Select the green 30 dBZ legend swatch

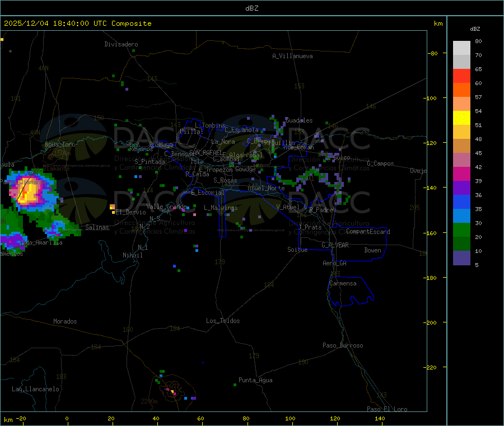click(x=461, y=230)
